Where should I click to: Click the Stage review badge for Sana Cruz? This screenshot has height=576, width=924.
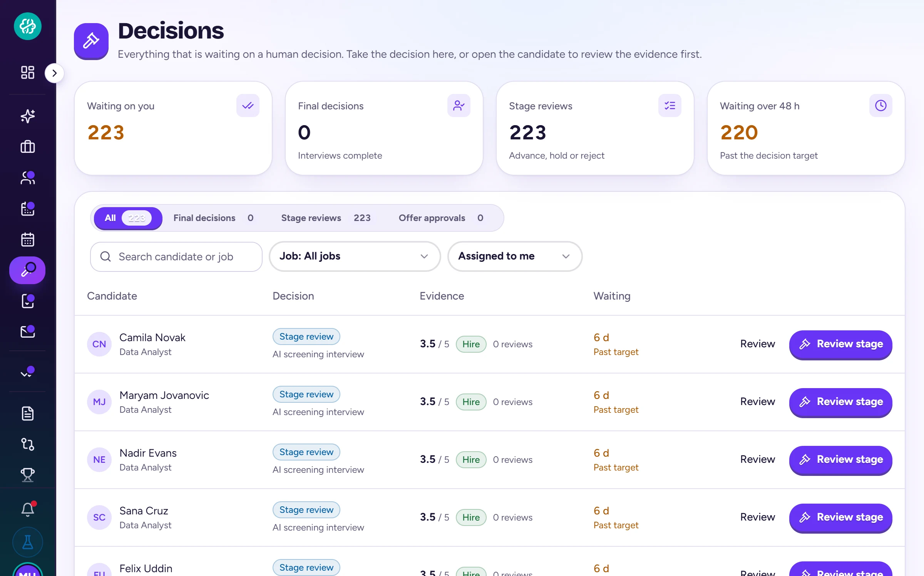306,510
